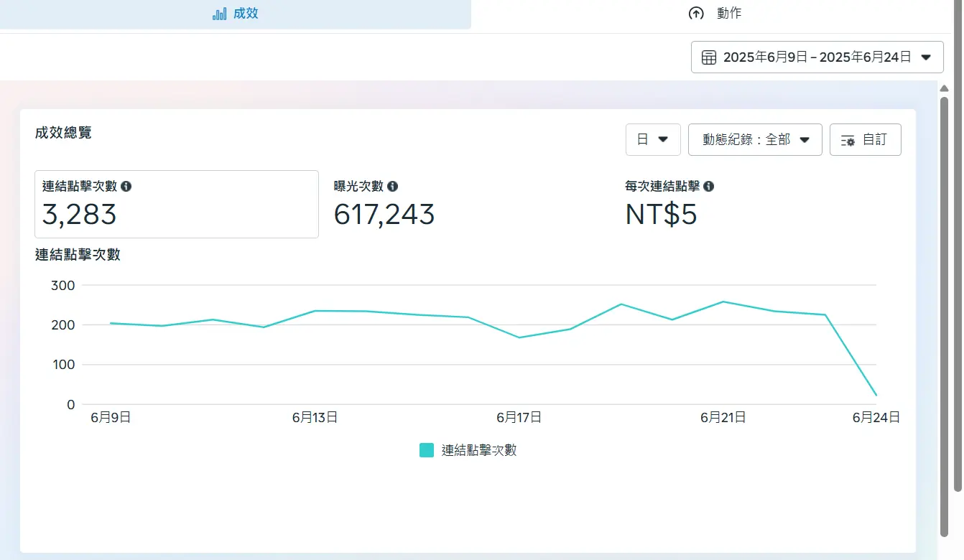The height and width of the screenshot is (560, 964).
Task: Click the scrollbar up arrow
Action: click(x=945, y=88)
